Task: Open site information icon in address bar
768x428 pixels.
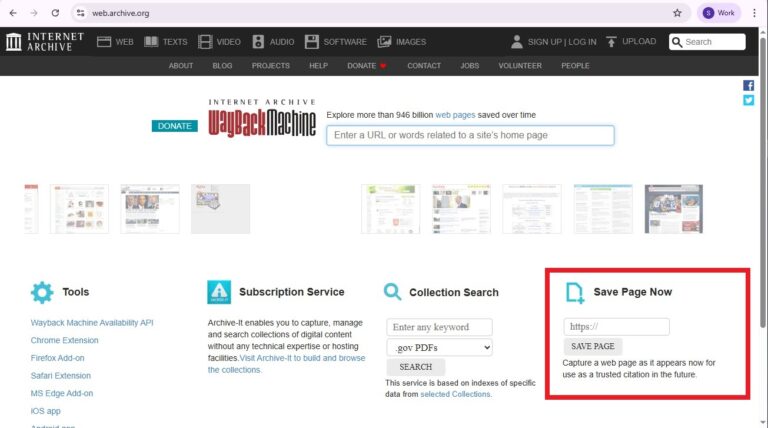Action: [81, 13]
